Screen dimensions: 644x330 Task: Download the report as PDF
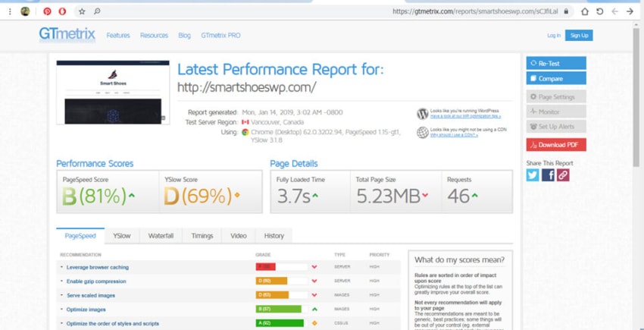(556, 145)
